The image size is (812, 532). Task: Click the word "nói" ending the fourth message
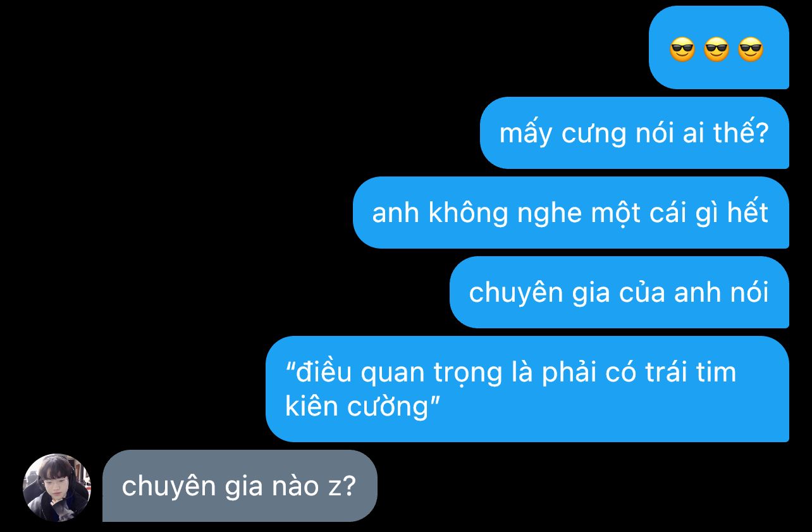pyautogui.click(x=749, y=292)
